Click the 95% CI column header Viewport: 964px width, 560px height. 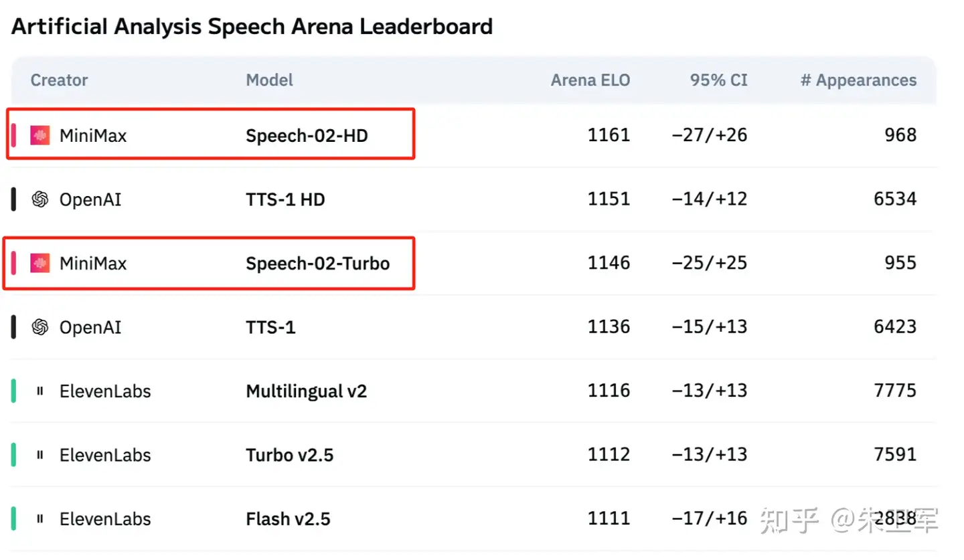[x=719, y=80]
